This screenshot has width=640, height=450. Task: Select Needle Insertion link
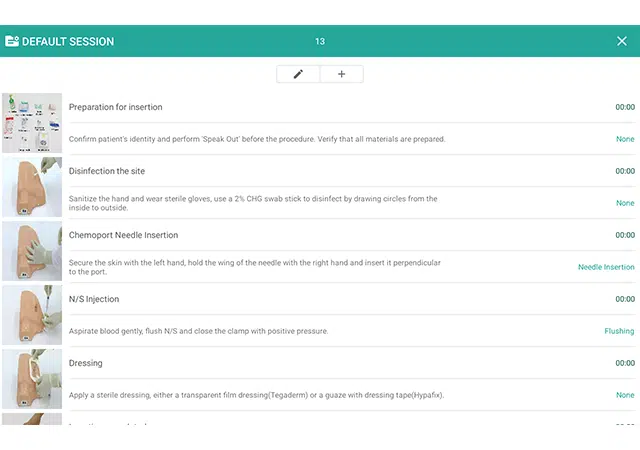point(606,267)
